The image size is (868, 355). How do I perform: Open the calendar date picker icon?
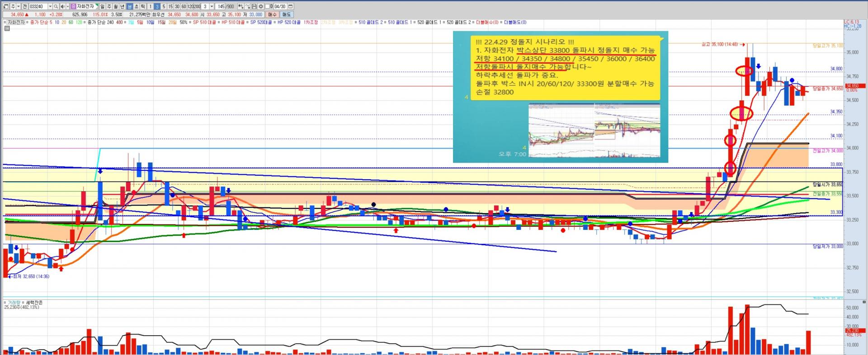(x=290, y=6)
